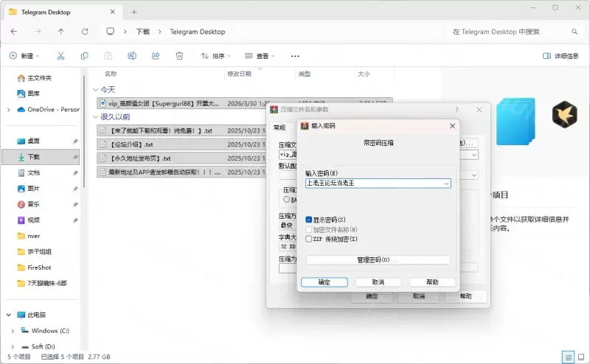Open the password field dropdown arrow
Screen dimensions: 590x364
pyautogui.click(x=446, y=183)
